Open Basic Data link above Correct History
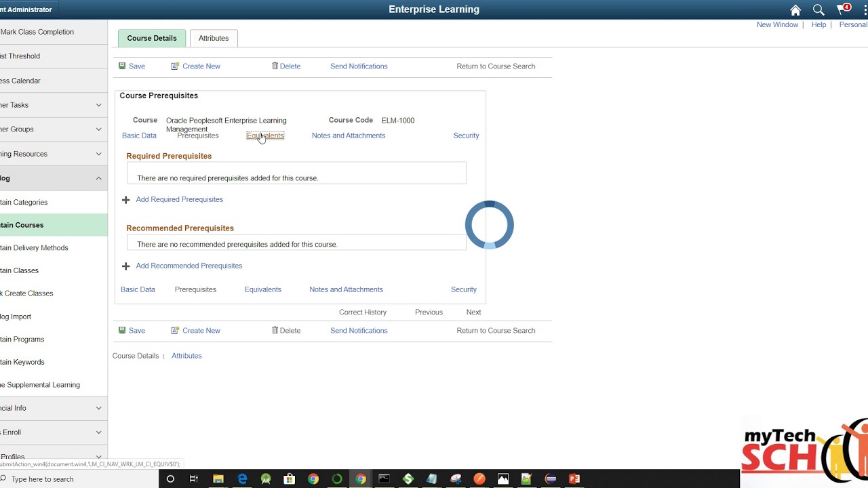This screenshot has height=488, width=868. [x=138, y=289]
